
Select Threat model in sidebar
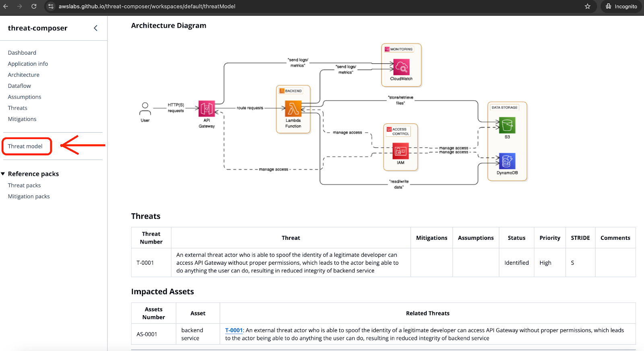click(25, 146)
